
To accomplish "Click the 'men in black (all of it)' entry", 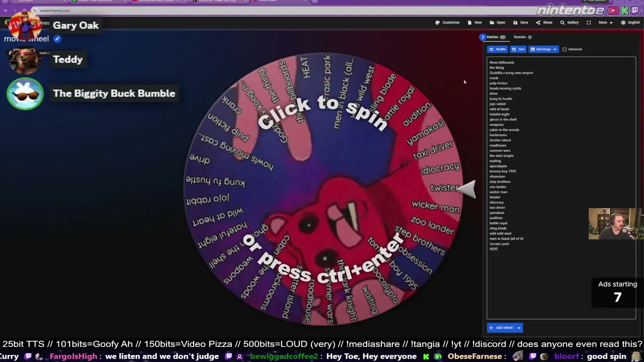I will click(x=507, y=239).
